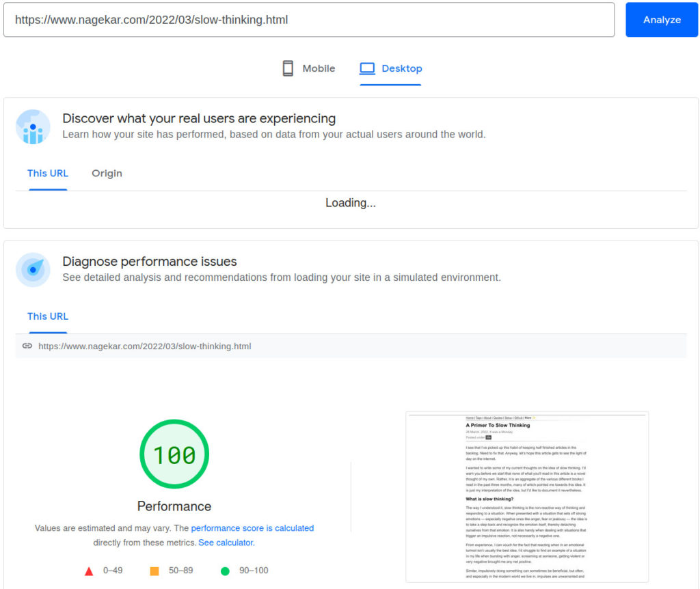Click the '50–89' legend label
The image size is (700, 589).
coord(180,571)
